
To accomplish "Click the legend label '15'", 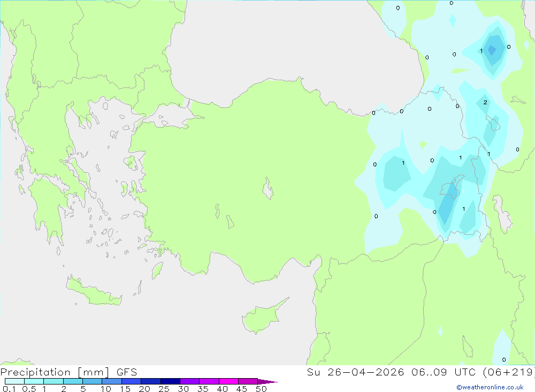I will point(125,389).
